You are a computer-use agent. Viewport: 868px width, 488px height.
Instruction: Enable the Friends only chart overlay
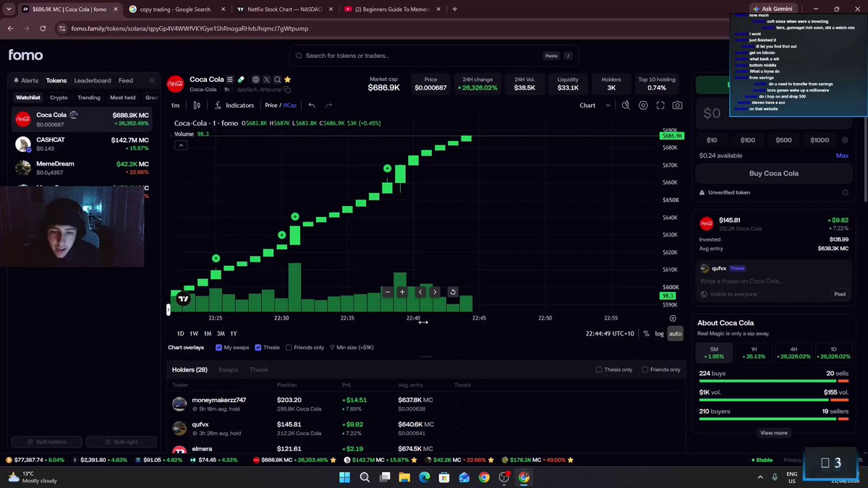pyautogui.click(x=289, y=348)
